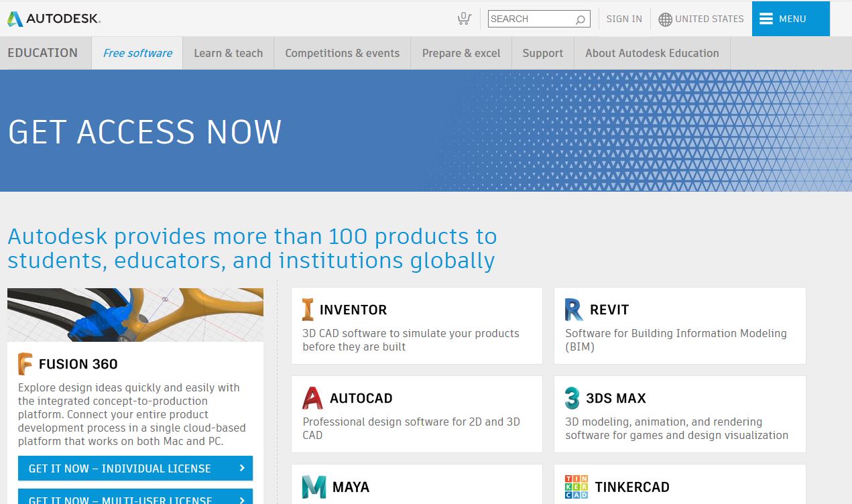Screen dimensions: 852x504
Task: Click the globe icon beside United States
Action: [x=665, y=19]
